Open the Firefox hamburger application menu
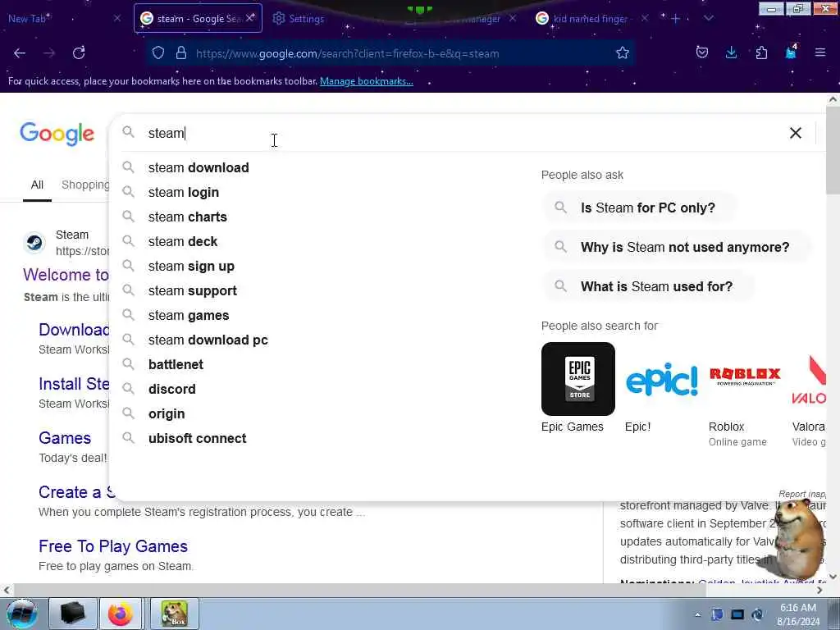Viewport: 840px width, 630px height. (x=820, y=52)
